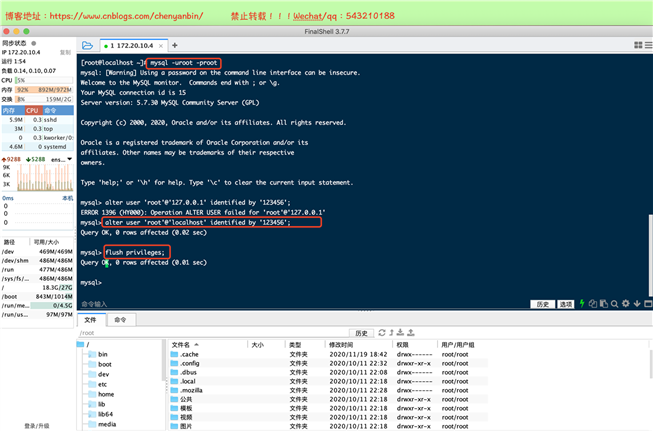The image size is (653, 431).
Task: Select the sshd process row
Action: tap(37, 120)
